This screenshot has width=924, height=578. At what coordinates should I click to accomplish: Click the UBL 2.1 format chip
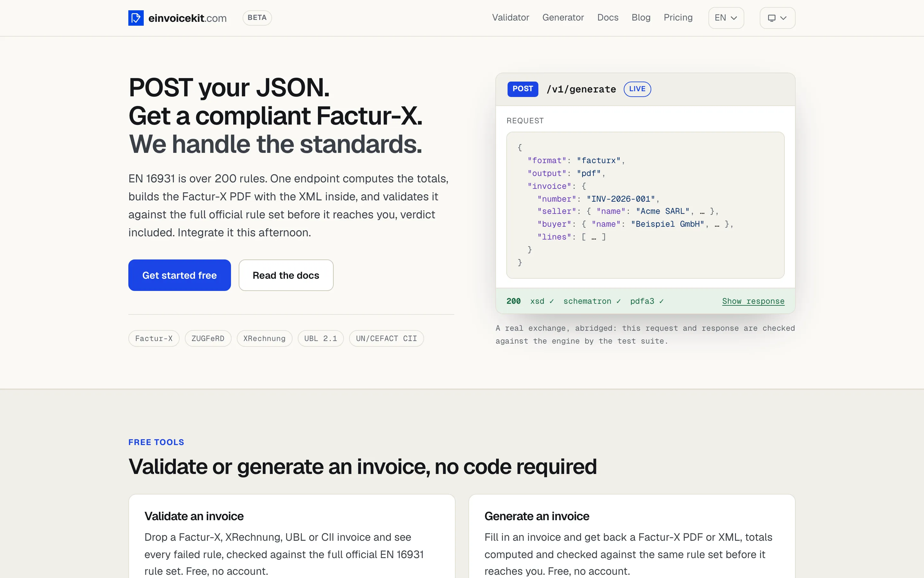[321, 338]
